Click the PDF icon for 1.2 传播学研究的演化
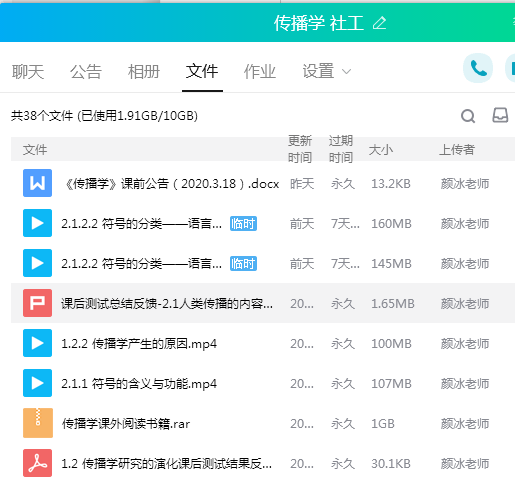 pyautogui.click(x=37, y=463)
